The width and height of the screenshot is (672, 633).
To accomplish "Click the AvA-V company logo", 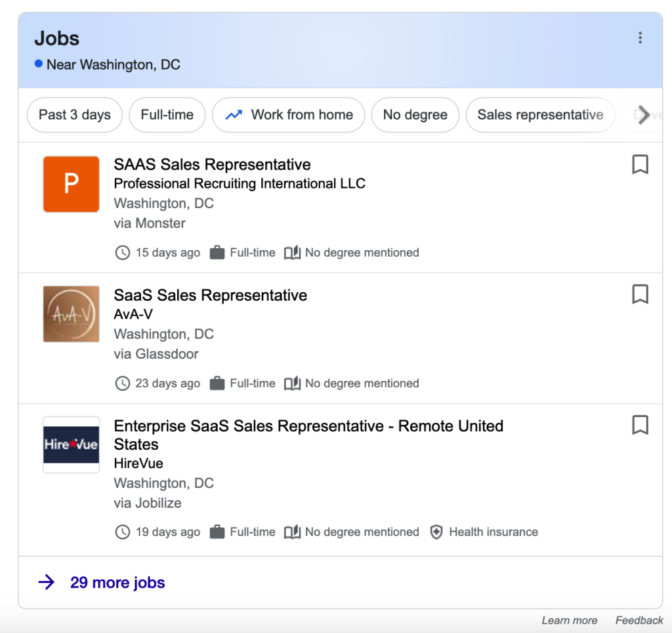I will pyautogui.click(x=71, y=314).
